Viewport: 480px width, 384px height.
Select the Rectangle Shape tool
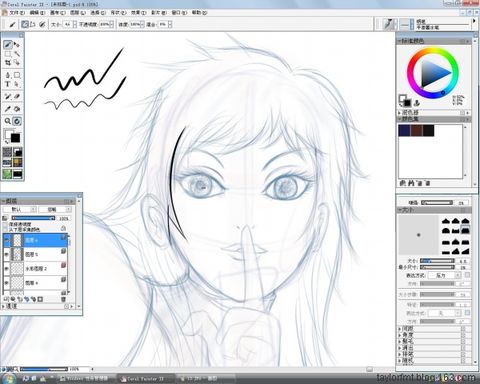coord(17,75)
